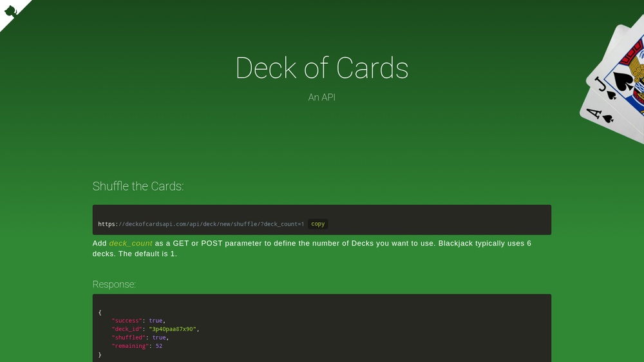Select the shuffle API URL text

coord(201,224)
